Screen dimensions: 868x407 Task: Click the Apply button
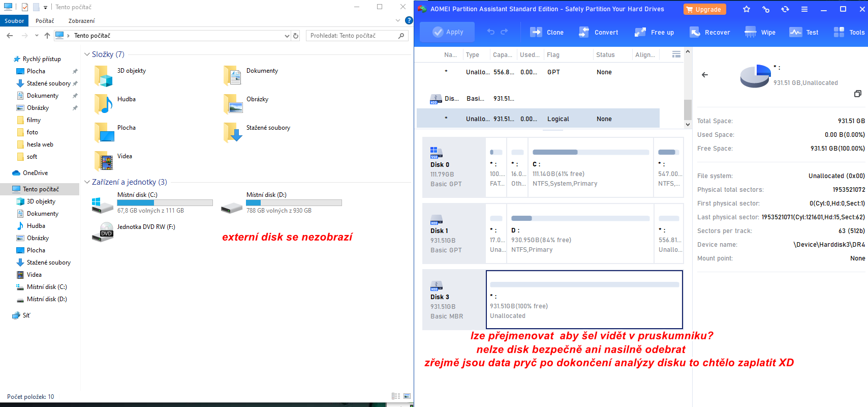(x=447, y=32)
